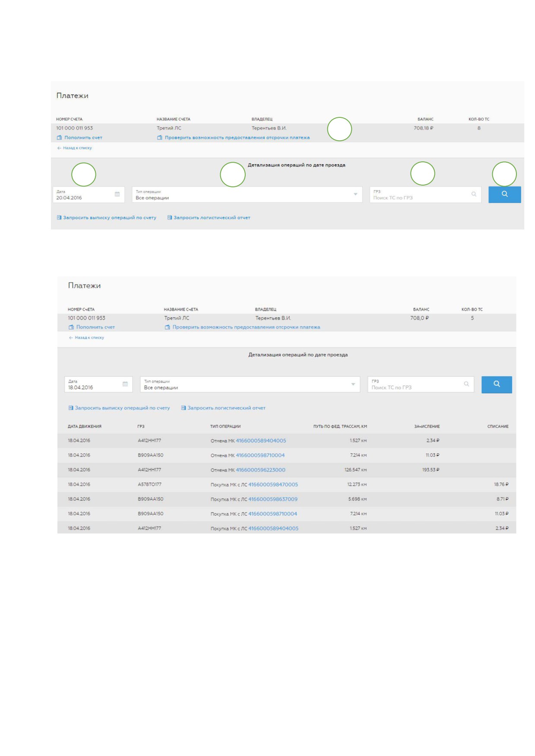Click document icon before Запросить выписку in 18.04.2016 panel
The width and height of the screenshot is (535, 756).
71,408
